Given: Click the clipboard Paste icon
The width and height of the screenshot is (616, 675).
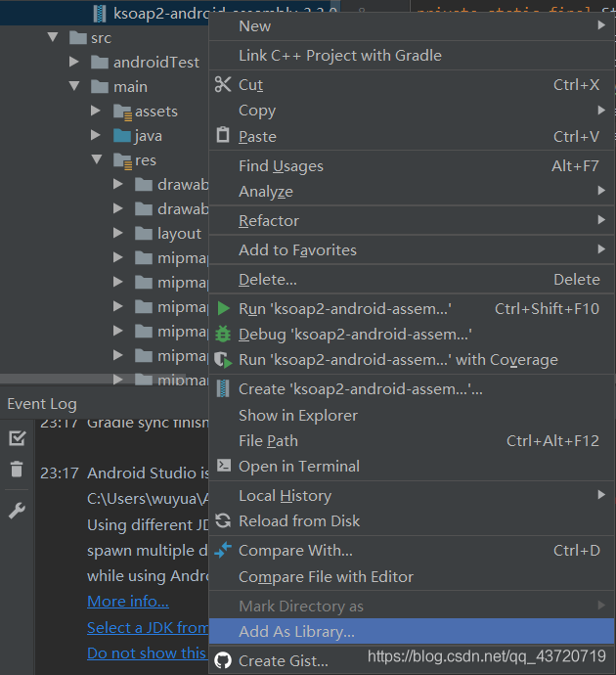Looking at the screenshot, I should pos(222,135).
